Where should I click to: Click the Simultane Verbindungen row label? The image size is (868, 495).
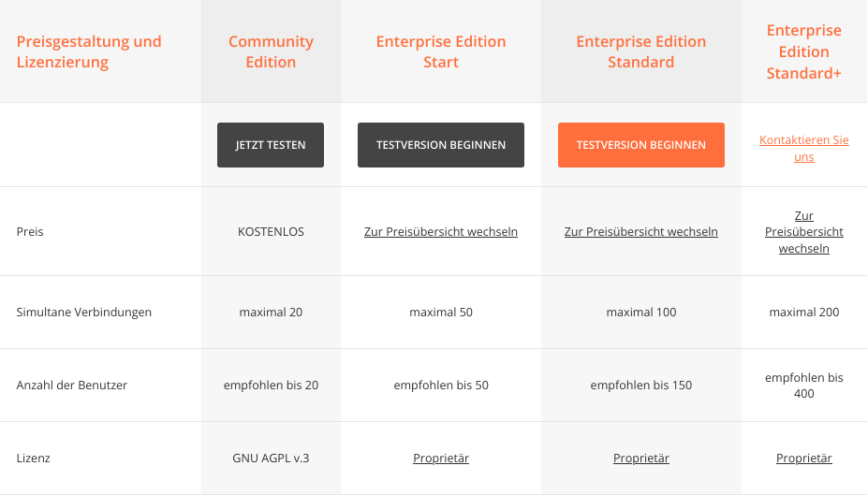[x=84, y=313]
